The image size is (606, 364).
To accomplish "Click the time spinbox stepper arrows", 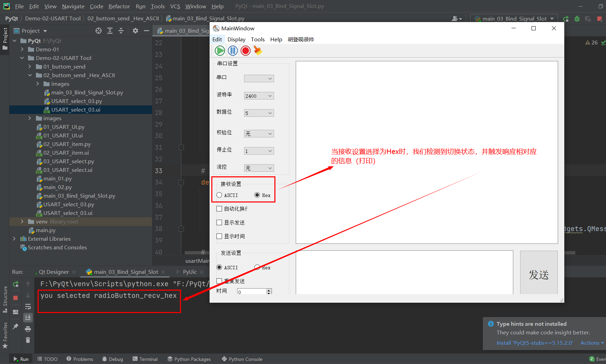I will click(269, 291).
